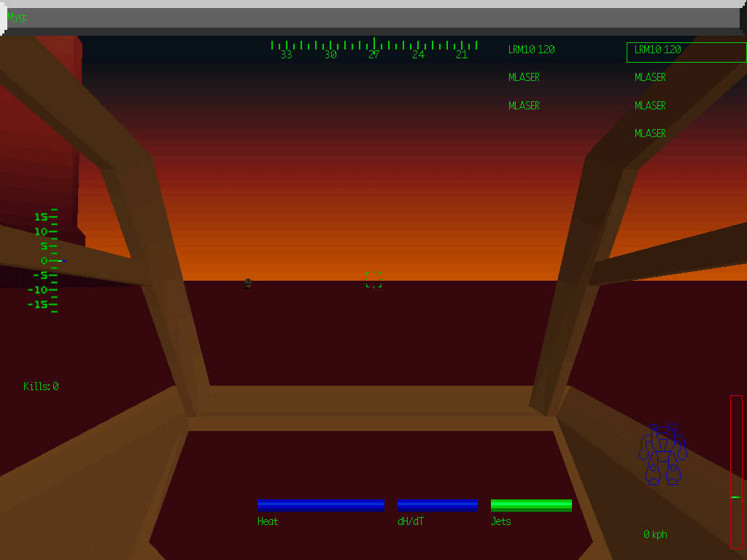This screenshot has height=560, width=747.
Task: Toggle the dH/dT heat rate indicator
Action: 438,504
